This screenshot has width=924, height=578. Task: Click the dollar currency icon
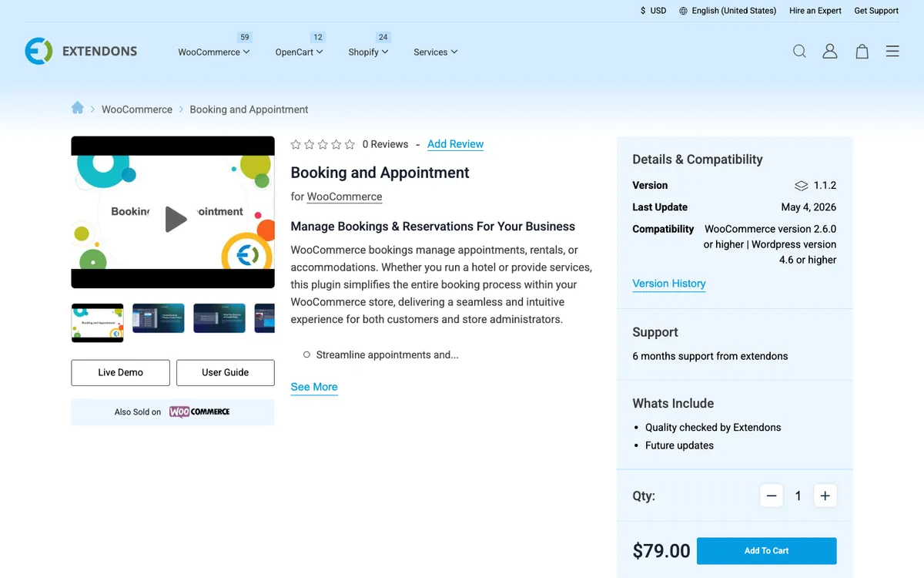click(643, 11)
